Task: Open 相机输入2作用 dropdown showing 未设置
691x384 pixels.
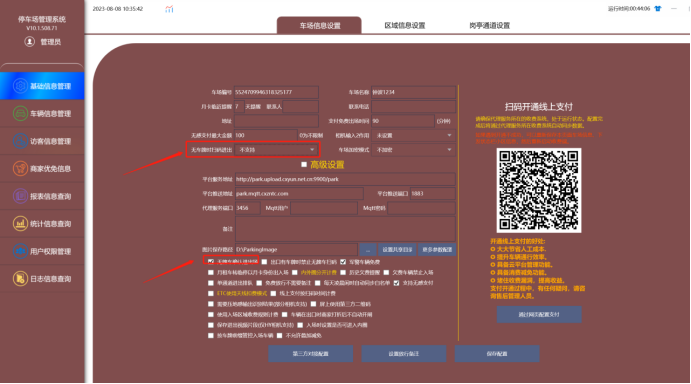Action: [x=413, y=135]
